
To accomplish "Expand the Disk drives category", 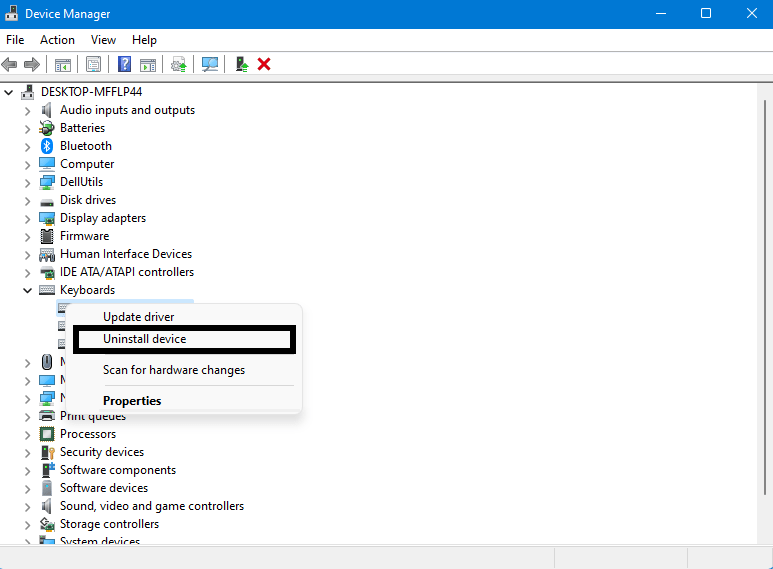I will (x=28, y=201).
